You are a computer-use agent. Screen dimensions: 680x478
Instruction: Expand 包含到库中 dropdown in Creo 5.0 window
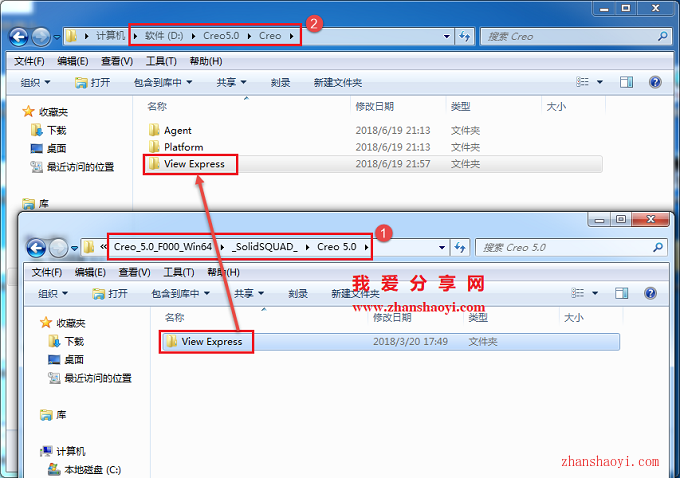coord(180,294)
